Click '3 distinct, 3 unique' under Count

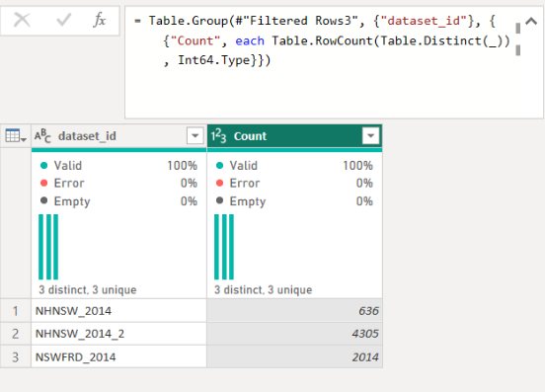263,290
